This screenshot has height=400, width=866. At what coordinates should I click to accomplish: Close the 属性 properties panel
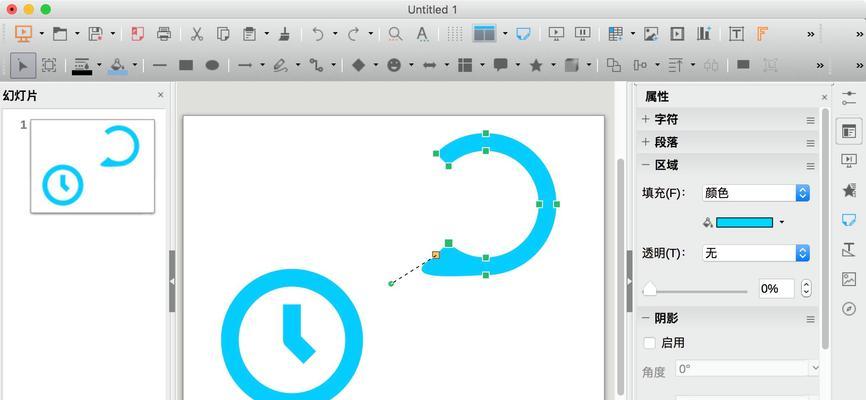pyautogui.click(x=825, y=97)
